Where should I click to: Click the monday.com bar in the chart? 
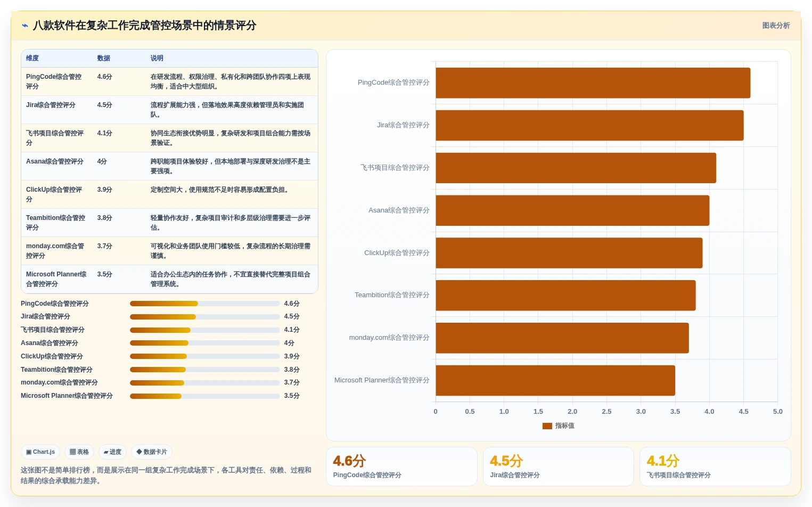[x=562, y=338]
